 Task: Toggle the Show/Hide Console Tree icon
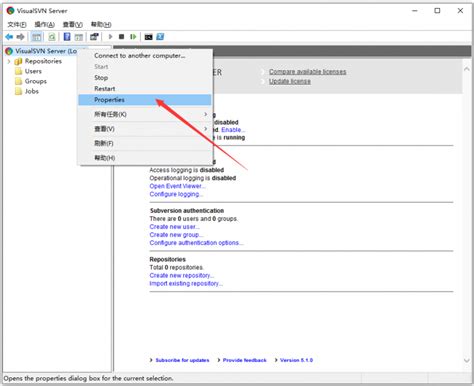36,37
